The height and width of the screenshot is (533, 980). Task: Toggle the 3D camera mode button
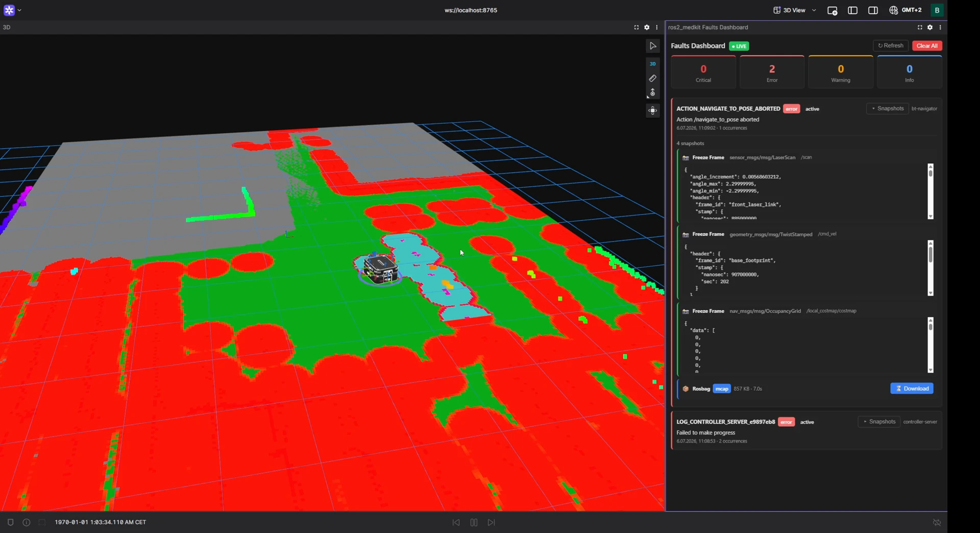point(652,64)
